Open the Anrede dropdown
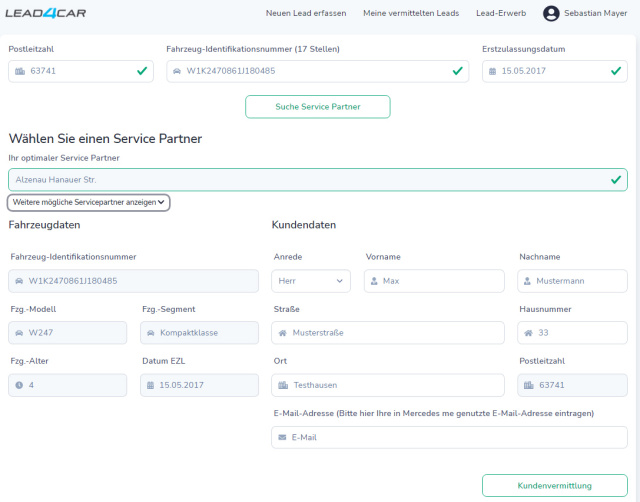 311,281
